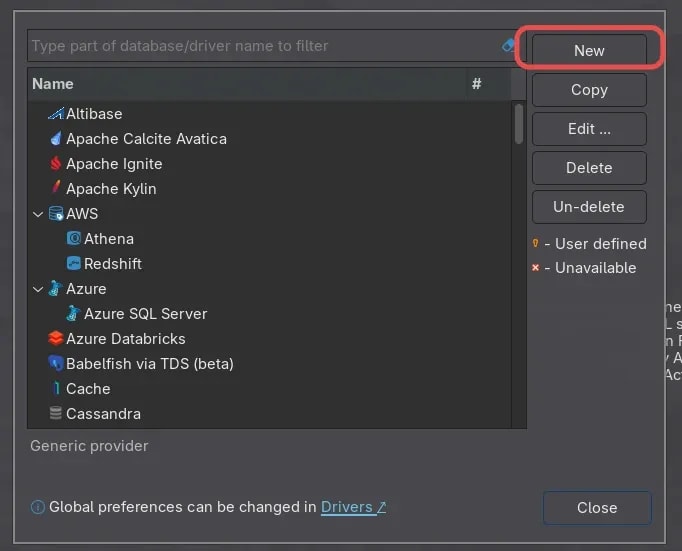Click the Copy driver button
682x551 pixels.
[x=589, y=90]
